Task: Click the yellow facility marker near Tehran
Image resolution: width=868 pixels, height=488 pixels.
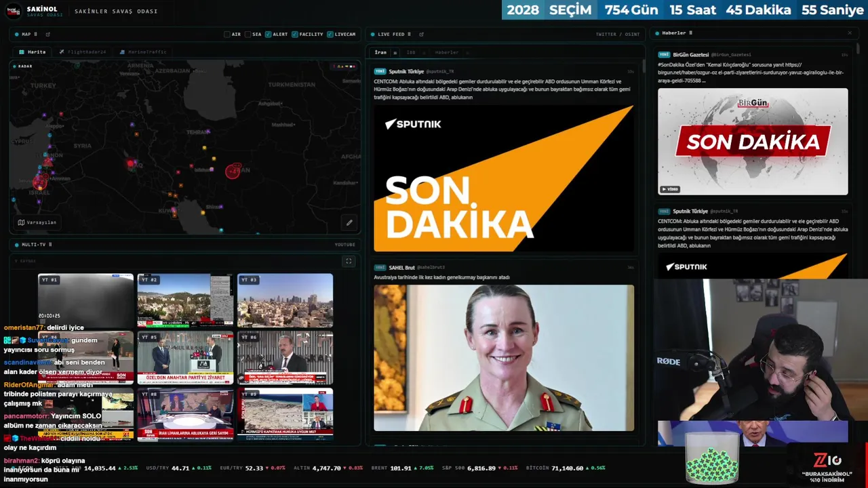Action: pos(204,147)
